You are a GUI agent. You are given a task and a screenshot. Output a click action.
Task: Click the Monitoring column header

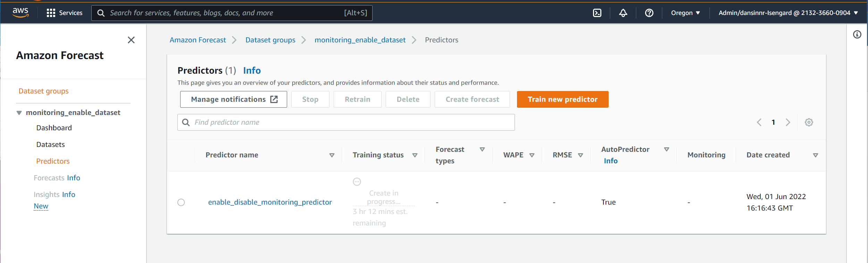[707, 155]
